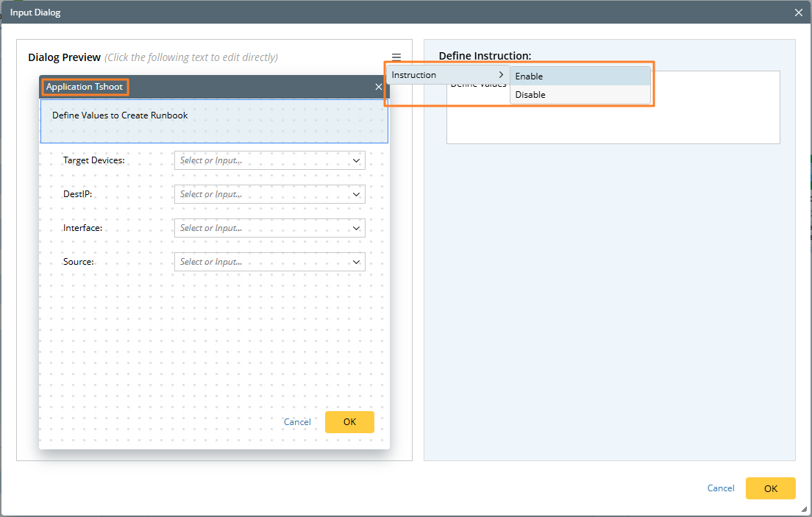Click the window resize grip icon

point(804,509)
